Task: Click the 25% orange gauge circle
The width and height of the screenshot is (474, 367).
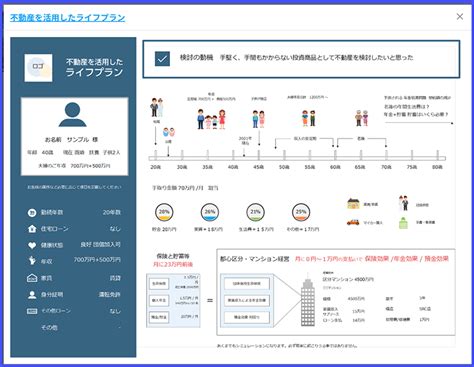Action: (x=301, y=212)
